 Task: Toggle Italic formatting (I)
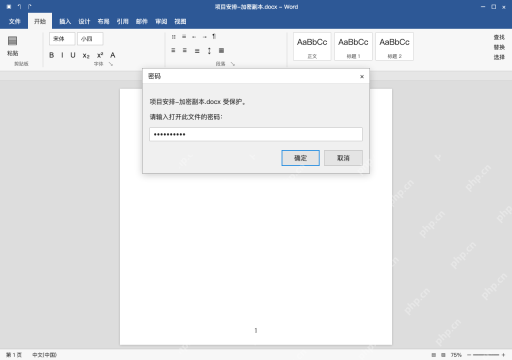[62, 55]
